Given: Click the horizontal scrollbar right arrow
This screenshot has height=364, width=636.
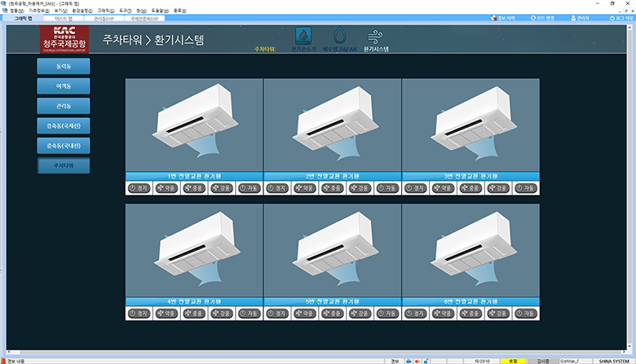Looking at the screenshot, I should (x=625, y=353).
